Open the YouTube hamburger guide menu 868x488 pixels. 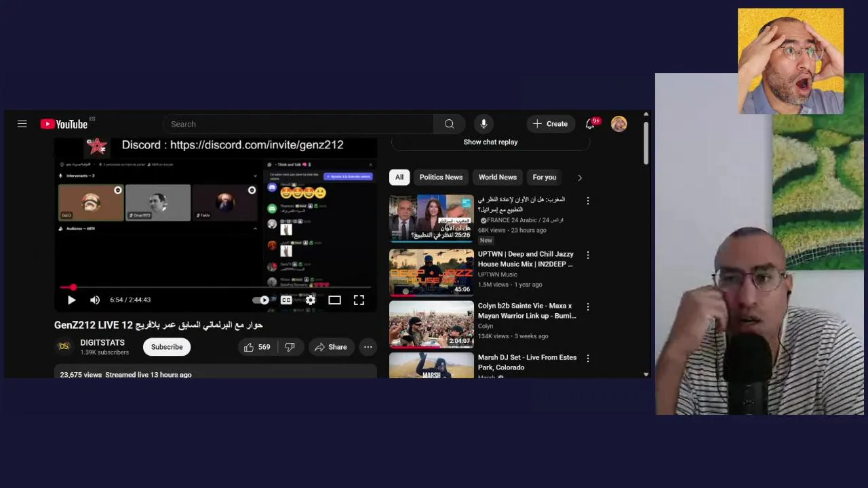22,124
